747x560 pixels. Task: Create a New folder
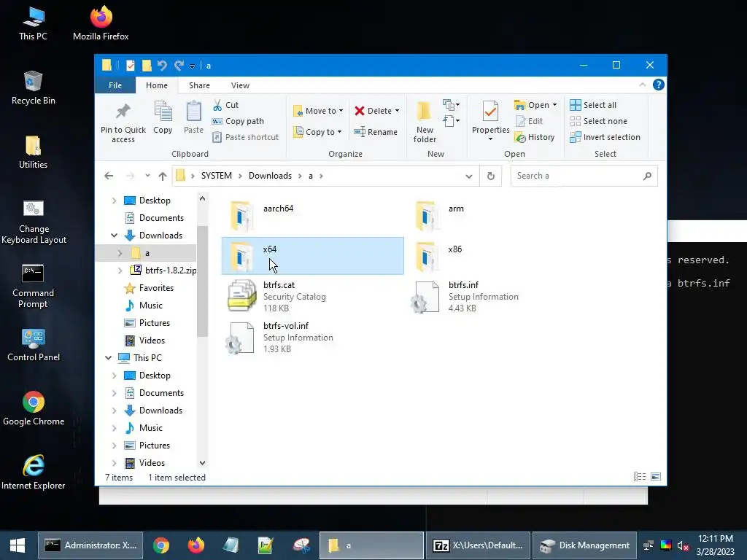point(425,122)
